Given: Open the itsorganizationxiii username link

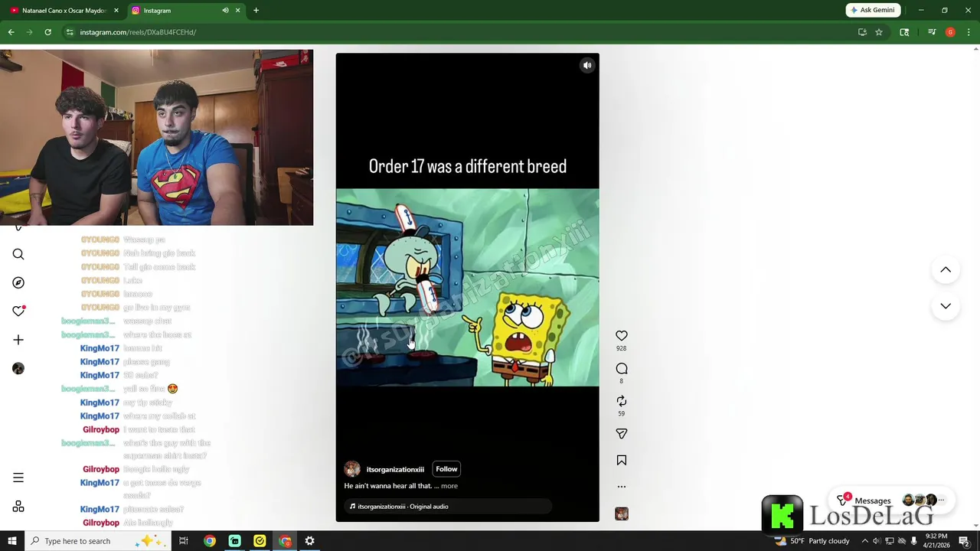Looking at the screenshot, I should (x=395, y=469).
